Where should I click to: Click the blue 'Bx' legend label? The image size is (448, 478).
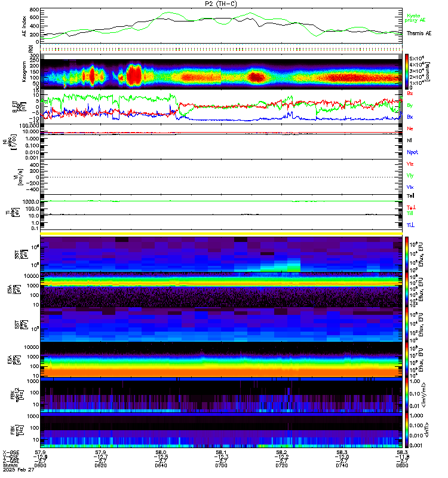tap(410, 117)
